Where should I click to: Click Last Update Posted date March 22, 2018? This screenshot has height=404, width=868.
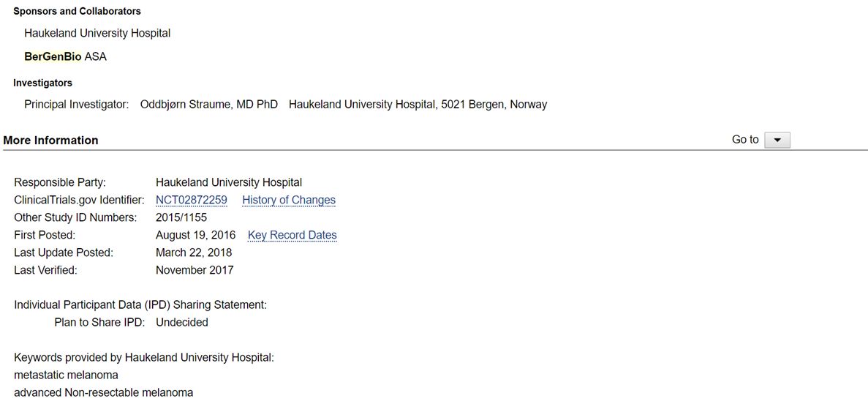coord(194,252)
